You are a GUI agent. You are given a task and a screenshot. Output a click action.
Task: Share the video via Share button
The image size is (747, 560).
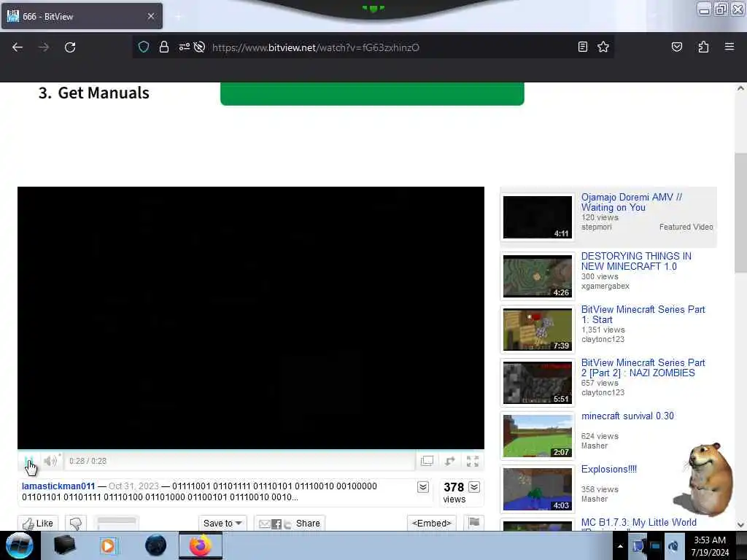308,524
